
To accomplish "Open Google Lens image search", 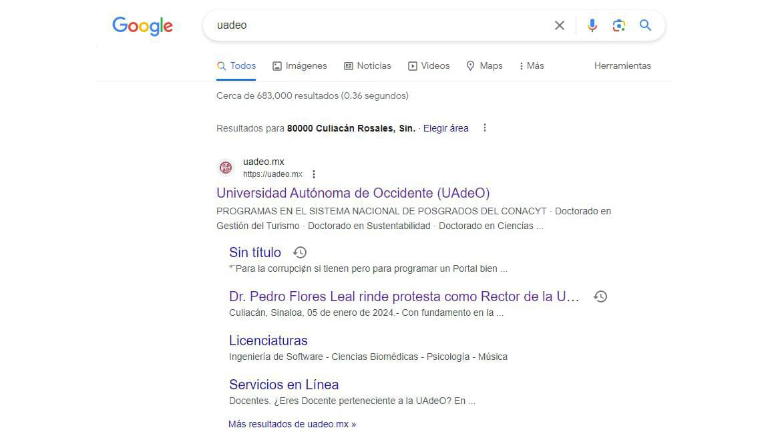I will 619,26.
